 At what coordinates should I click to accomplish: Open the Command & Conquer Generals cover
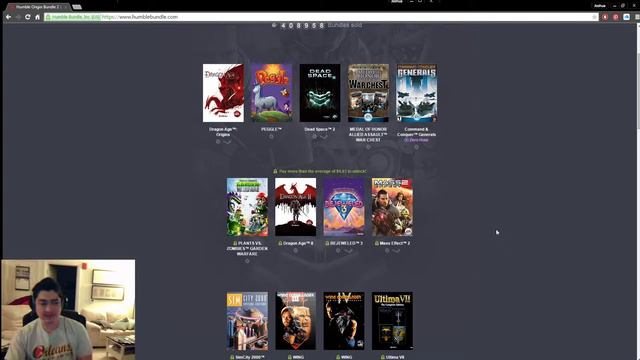[x=416, y=93]
